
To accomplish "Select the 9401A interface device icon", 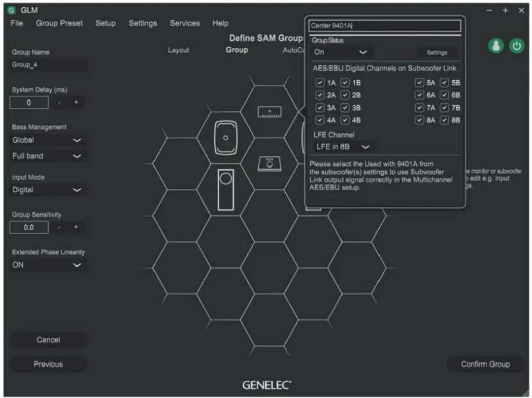I will pos(269,112).
